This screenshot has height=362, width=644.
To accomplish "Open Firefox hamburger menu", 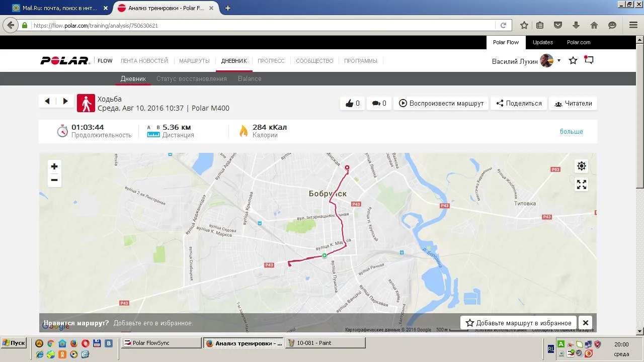I will coord(633,25).
